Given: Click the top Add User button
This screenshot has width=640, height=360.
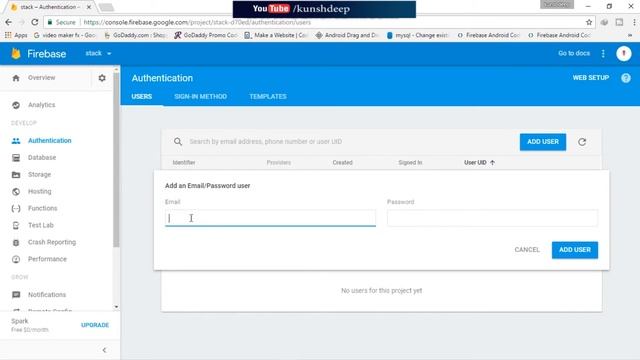Looking at the screenshot, I should [x=543, y=142].
